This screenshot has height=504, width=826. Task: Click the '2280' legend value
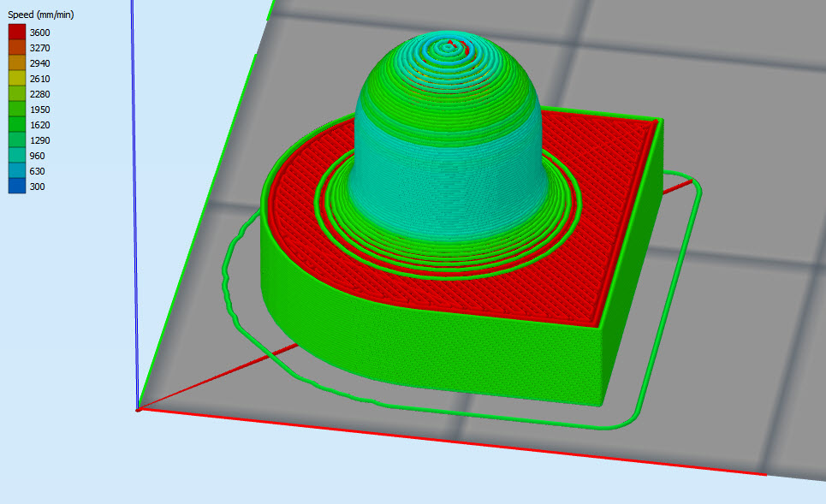pyautogui.click(x=39, y=94)
